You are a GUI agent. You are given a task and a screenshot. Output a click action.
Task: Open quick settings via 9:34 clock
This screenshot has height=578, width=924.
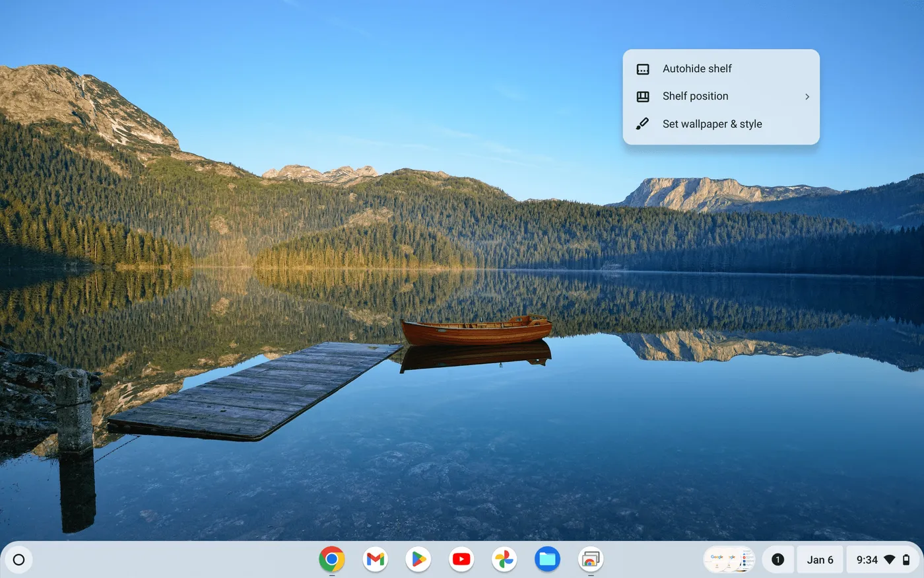click(884, 560)
